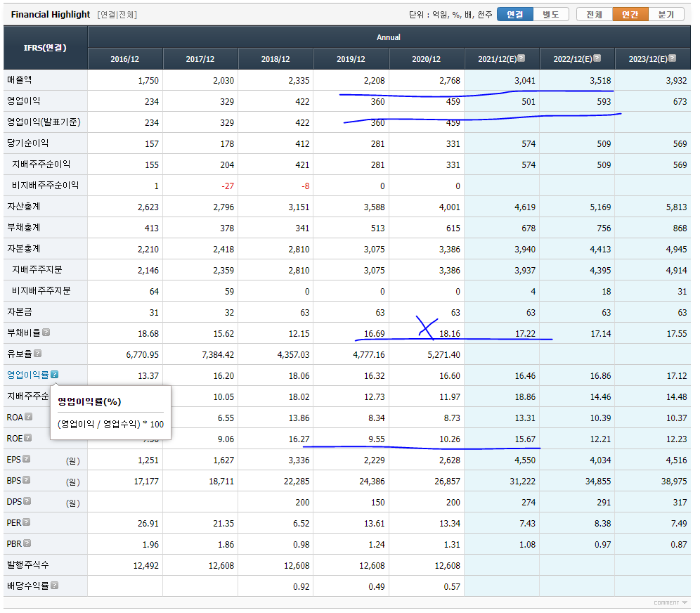Click the 배당수익률 value 0.92
Image resolution: width=700 pixels, height=613 pixels.
pyautogui.click(x=302, y=587)
